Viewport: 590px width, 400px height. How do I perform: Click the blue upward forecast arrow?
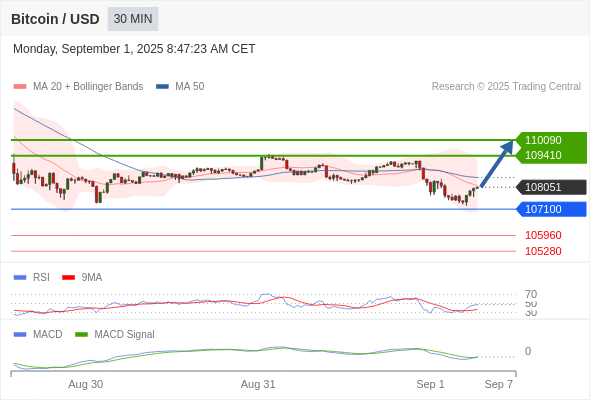pos(497,163)
